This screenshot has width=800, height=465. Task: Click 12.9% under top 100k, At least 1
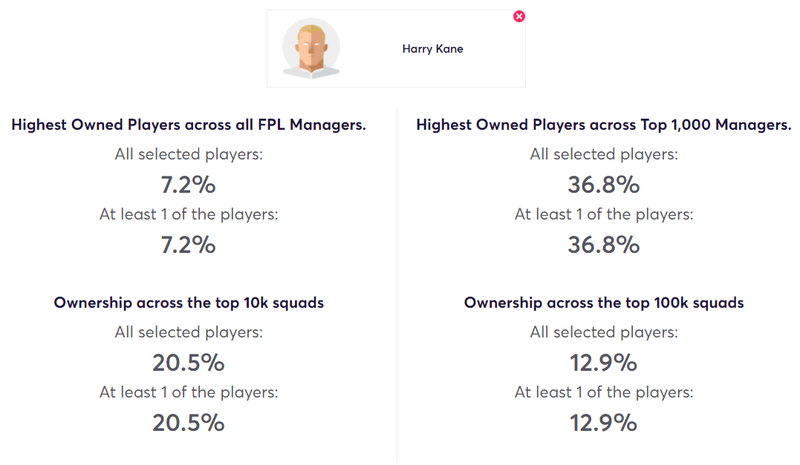click(x=604, y=423)
